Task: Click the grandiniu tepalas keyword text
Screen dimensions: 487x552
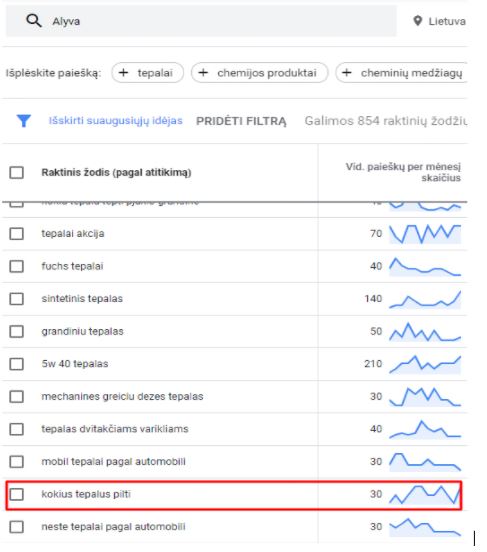Action: coord(82,331)
